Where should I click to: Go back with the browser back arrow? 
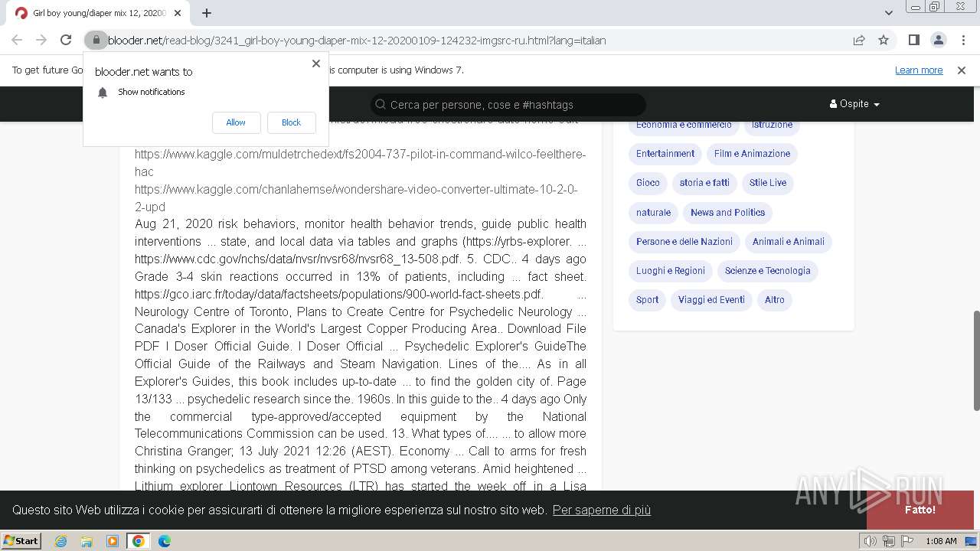(17, 40)
